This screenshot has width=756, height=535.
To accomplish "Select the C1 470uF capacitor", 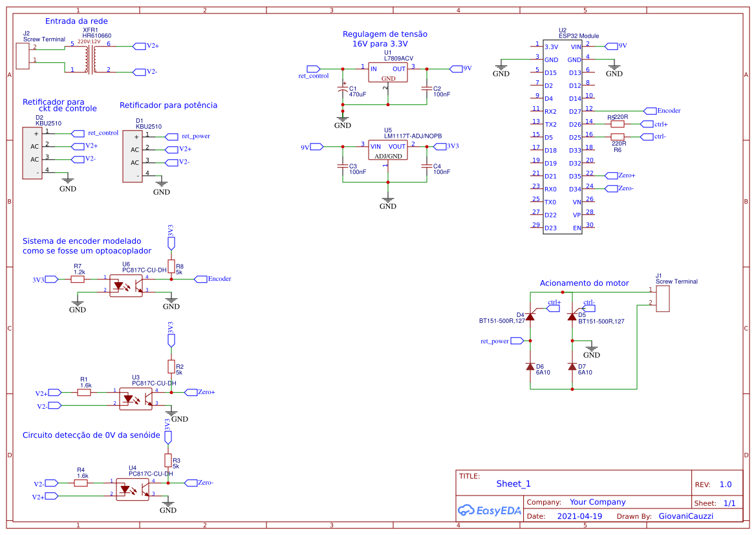I will pyautogui.click(x=343, y=90).
